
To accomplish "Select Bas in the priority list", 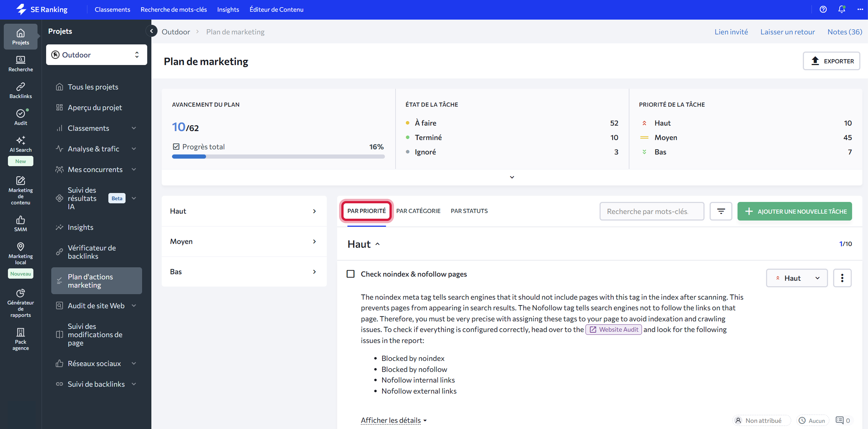I will 244,272.
